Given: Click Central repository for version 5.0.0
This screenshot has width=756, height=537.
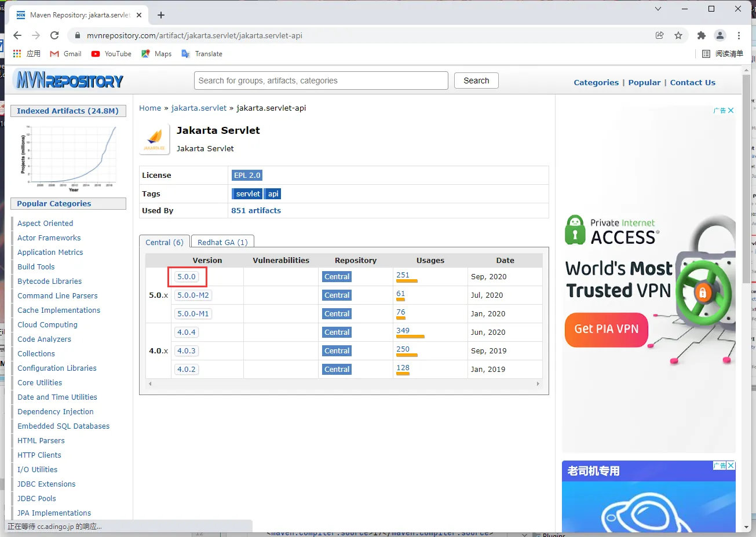Looking at the screenshot, I should [x=337, y=277].
